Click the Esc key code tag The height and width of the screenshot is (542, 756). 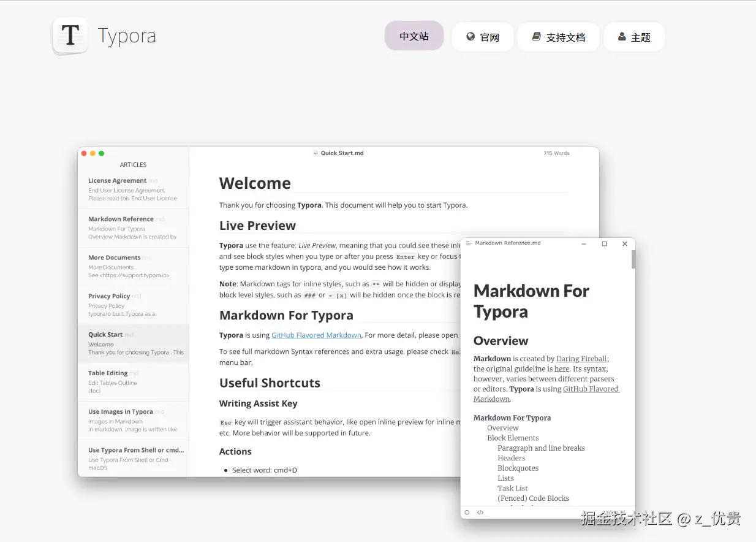pos(226,422)
